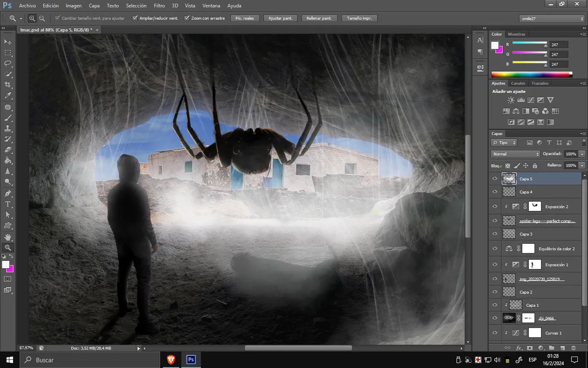
Task: Select the Lasso tool
Action: (x=8, y=63)
